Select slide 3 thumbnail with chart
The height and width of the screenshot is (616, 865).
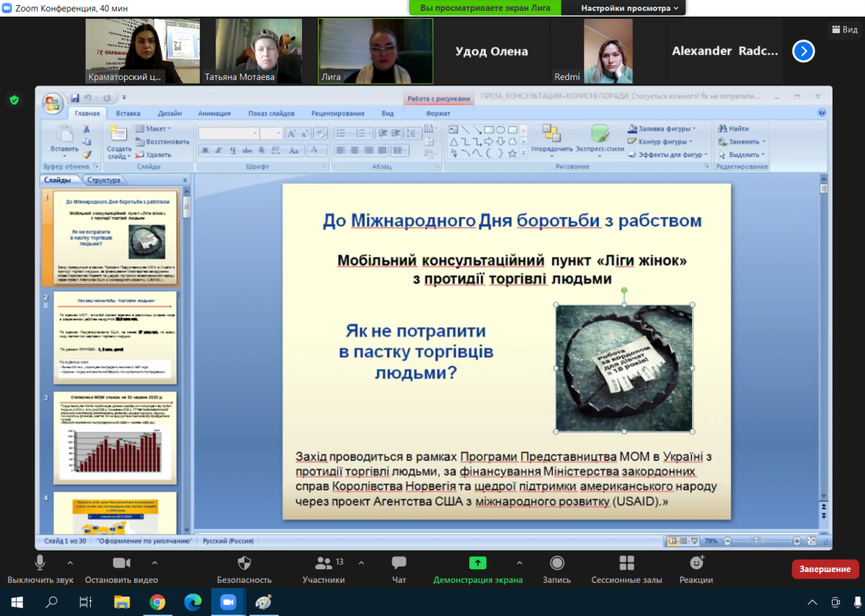pos(115,437)
